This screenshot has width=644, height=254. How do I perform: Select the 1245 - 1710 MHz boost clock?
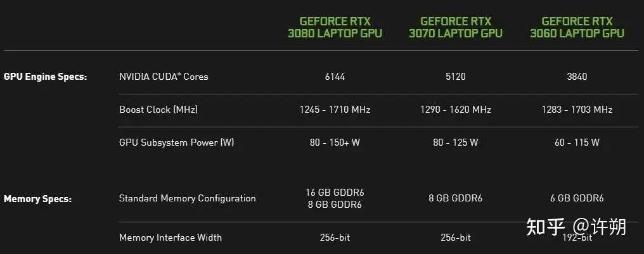click(335, 110)
